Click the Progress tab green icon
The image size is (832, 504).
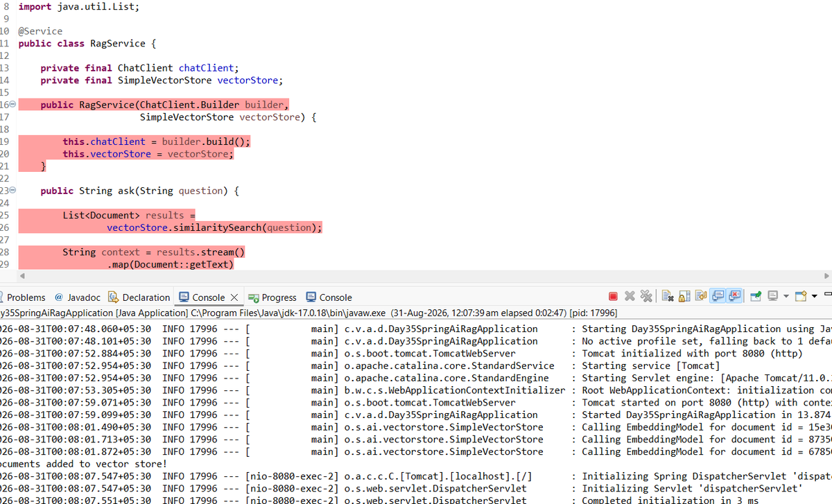[253, 297]
